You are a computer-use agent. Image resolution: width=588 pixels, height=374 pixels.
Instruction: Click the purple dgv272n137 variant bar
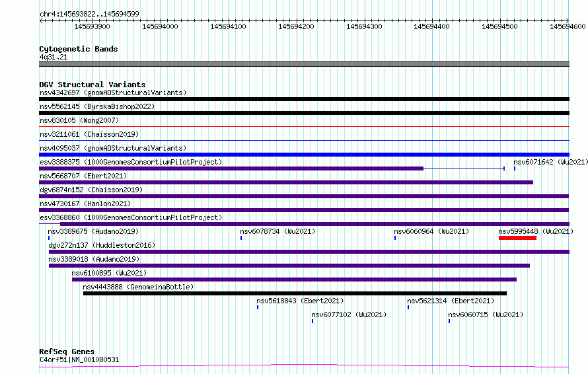309,252
